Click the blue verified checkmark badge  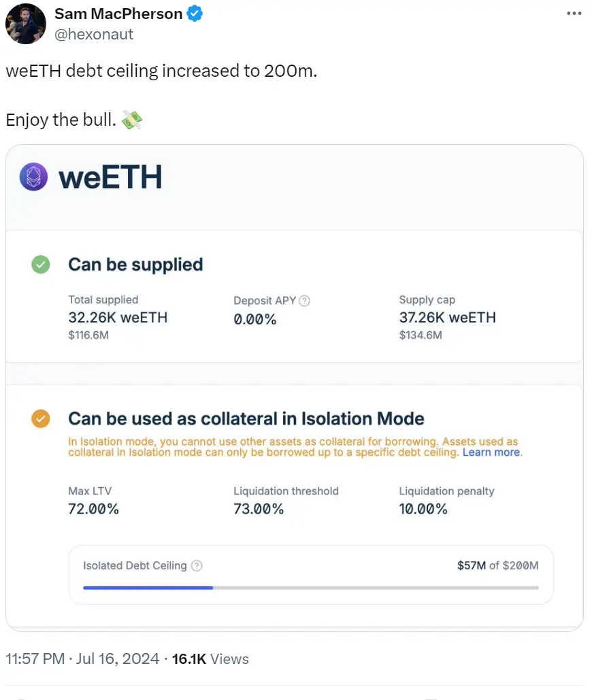[x=195, y=13]
